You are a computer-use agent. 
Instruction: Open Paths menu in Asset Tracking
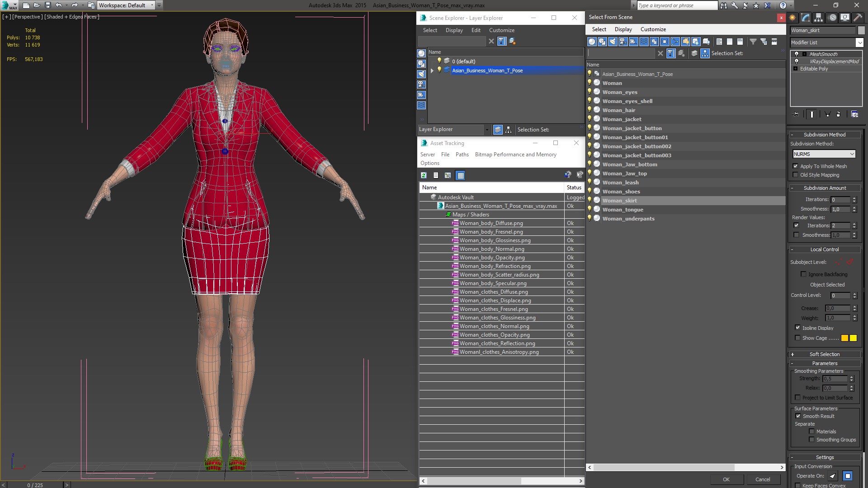click(462, 155)
